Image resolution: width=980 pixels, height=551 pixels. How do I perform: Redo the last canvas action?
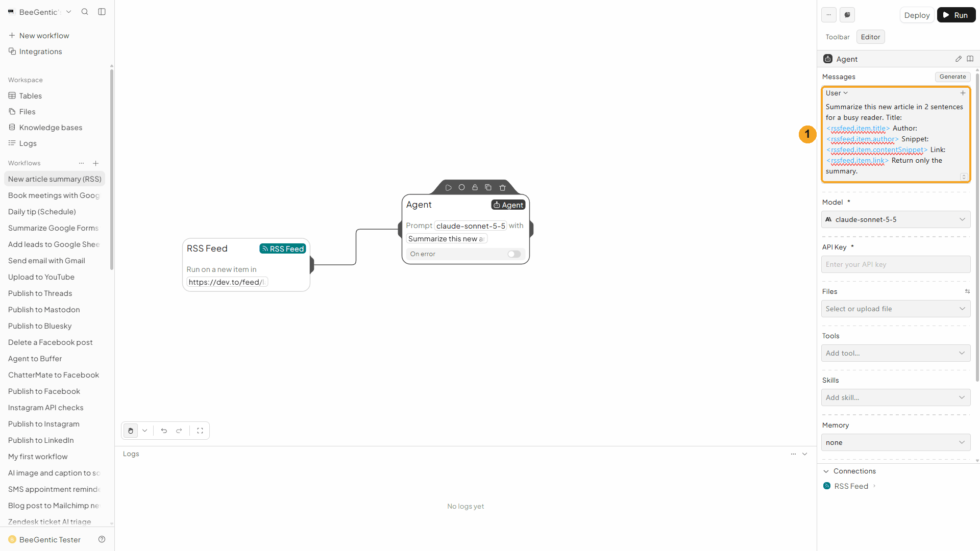coord(179,431)
